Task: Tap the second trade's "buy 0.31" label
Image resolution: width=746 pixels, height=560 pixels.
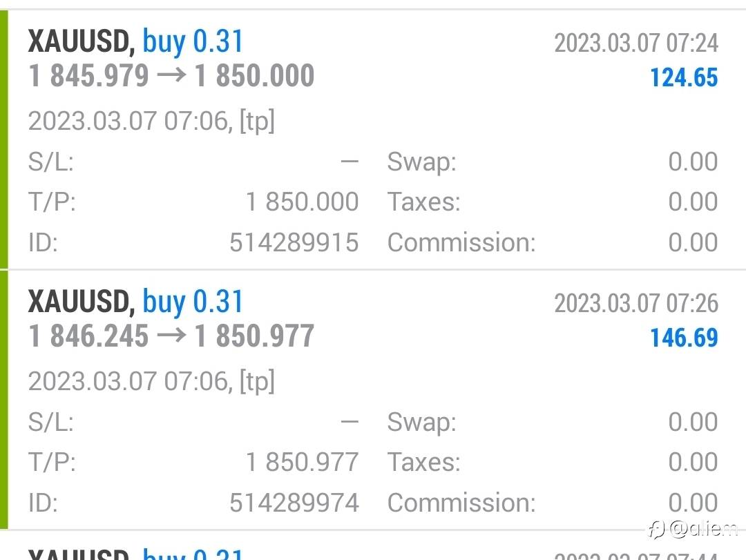Action: click(193, 302)
